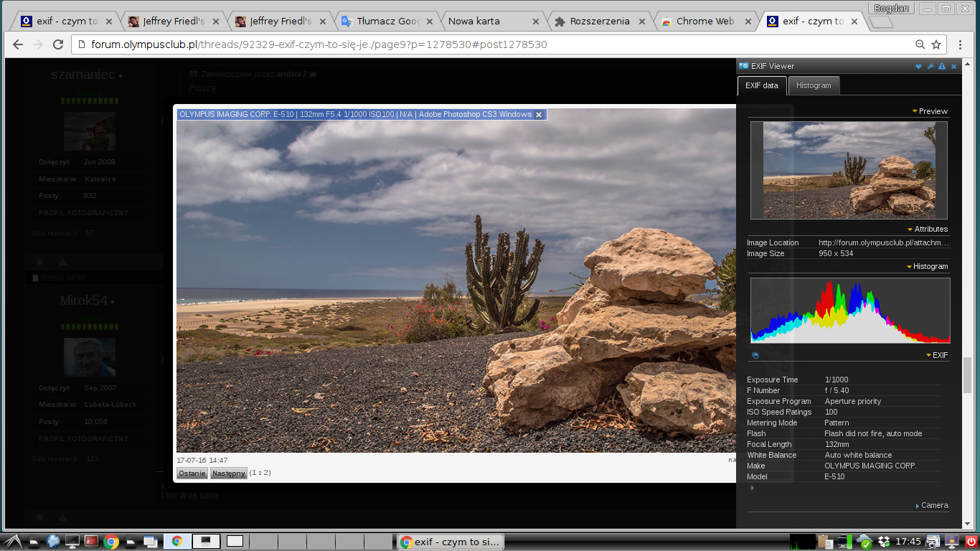Switch to the Histogram tab
This screenshot has height=551, width=980.
814,85
